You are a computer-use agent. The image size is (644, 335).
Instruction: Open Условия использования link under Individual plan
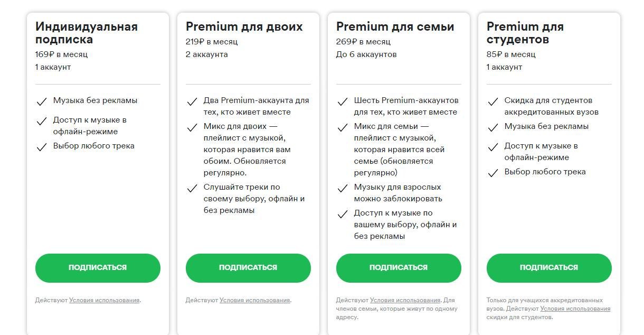(x=105, y=300)
